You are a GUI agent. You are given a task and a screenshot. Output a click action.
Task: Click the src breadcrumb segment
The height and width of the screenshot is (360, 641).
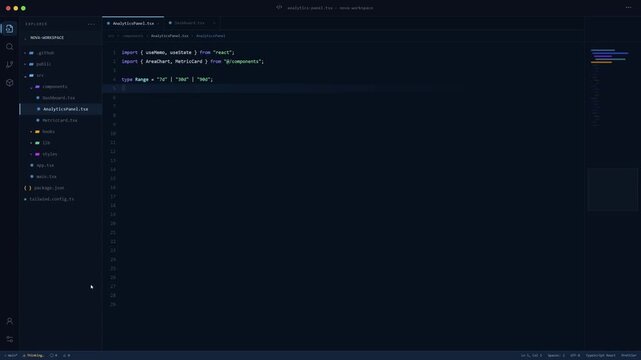point(111,36)
